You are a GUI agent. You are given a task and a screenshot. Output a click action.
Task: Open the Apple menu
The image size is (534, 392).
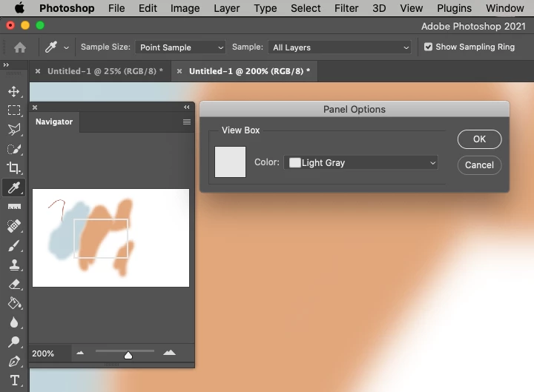(20, 8)
